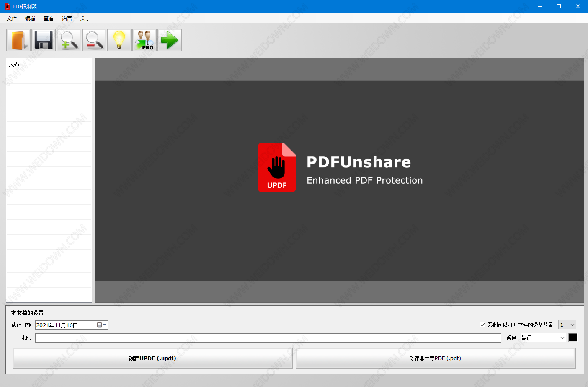Screen dimensions: 588x387
Task: Close the PDF限制器 window
Action: point(578,6)
